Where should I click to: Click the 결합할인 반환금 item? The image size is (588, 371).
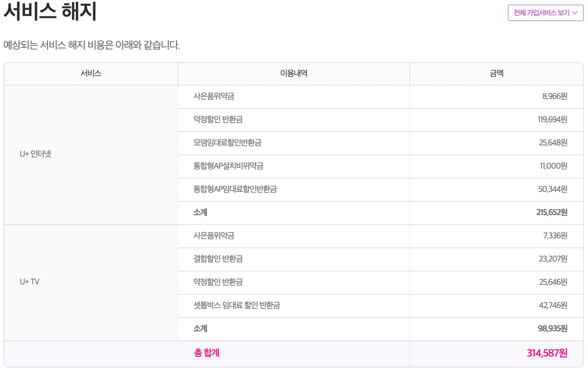[218, 259]
